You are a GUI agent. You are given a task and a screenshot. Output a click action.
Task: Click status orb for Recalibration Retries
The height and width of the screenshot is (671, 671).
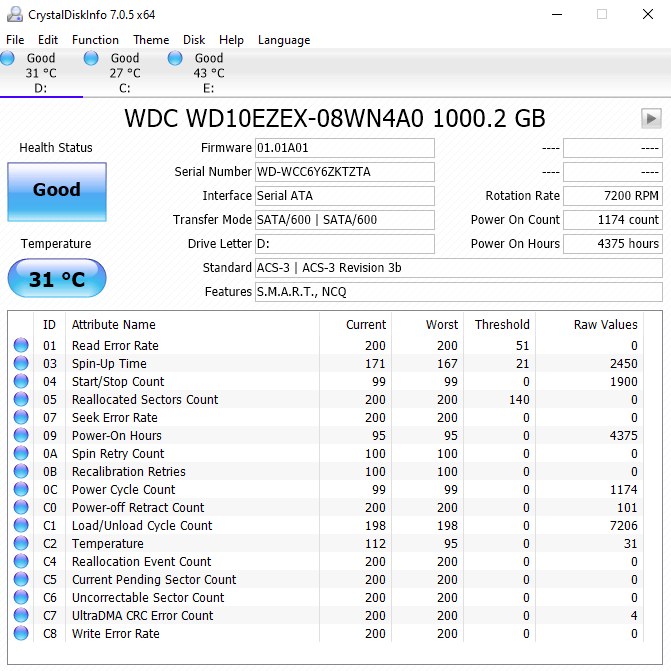[21, 471]
